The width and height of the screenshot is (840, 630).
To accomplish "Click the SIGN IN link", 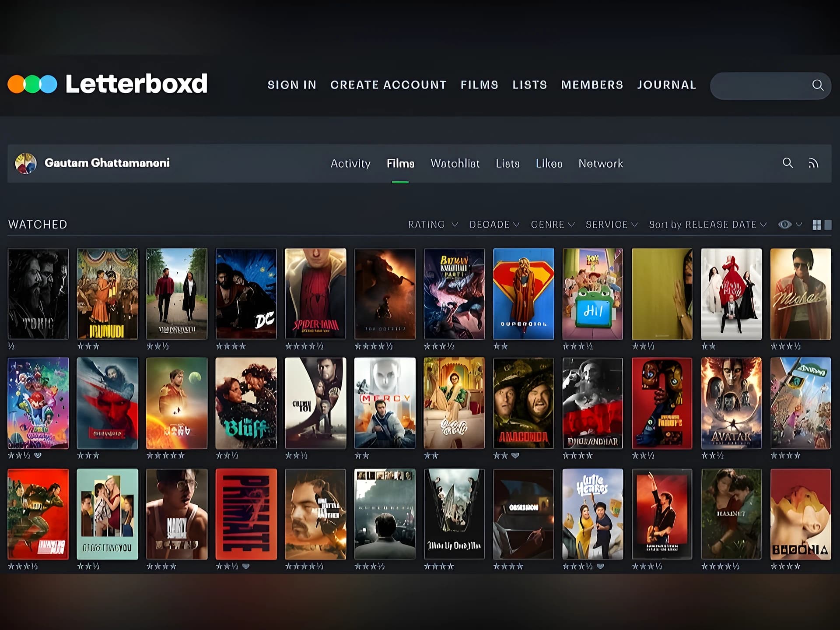I will click(x=292, y=85).
